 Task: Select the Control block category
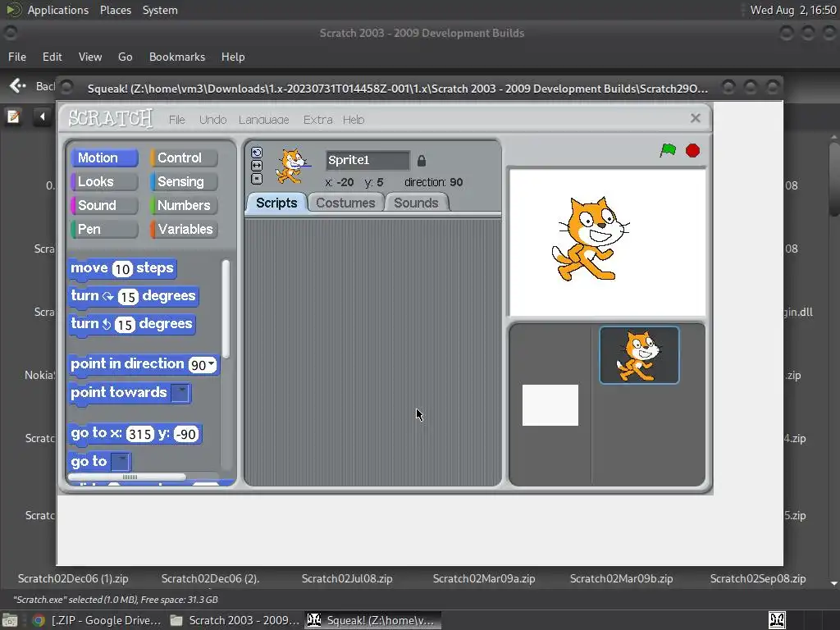(x=184, y=158)
